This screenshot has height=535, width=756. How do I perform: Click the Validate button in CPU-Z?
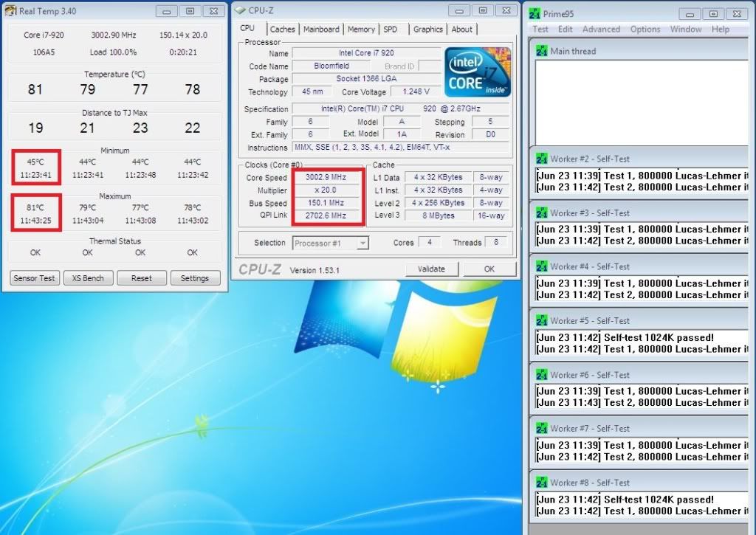pyautogui.click(x=431, y=269)
